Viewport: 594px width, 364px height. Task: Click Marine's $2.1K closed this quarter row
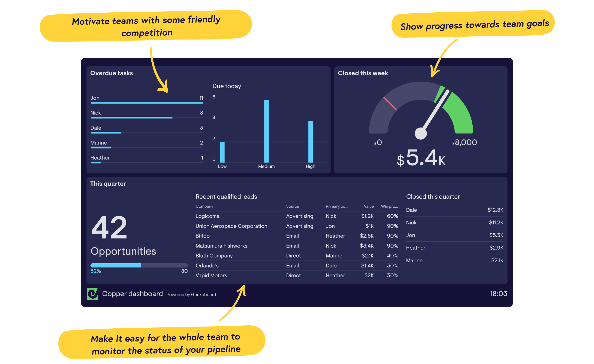(x=455, y=260)
